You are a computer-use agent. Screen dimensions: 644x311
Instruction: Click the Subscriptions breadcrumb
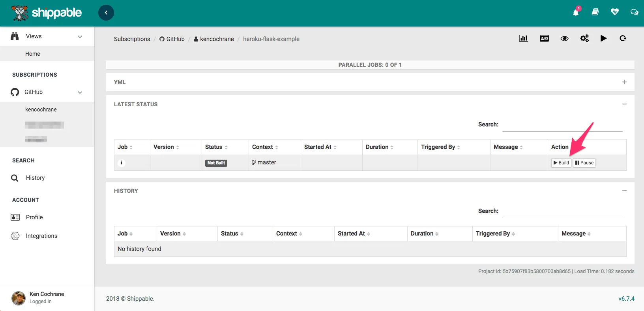click(132, 39)
